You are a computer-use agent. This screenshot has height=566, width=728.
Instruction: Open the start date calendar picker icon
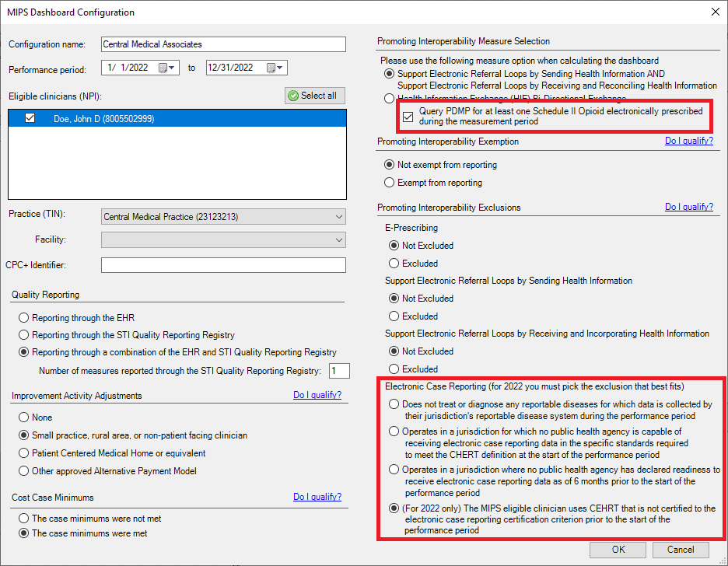(x=163, y=68)
